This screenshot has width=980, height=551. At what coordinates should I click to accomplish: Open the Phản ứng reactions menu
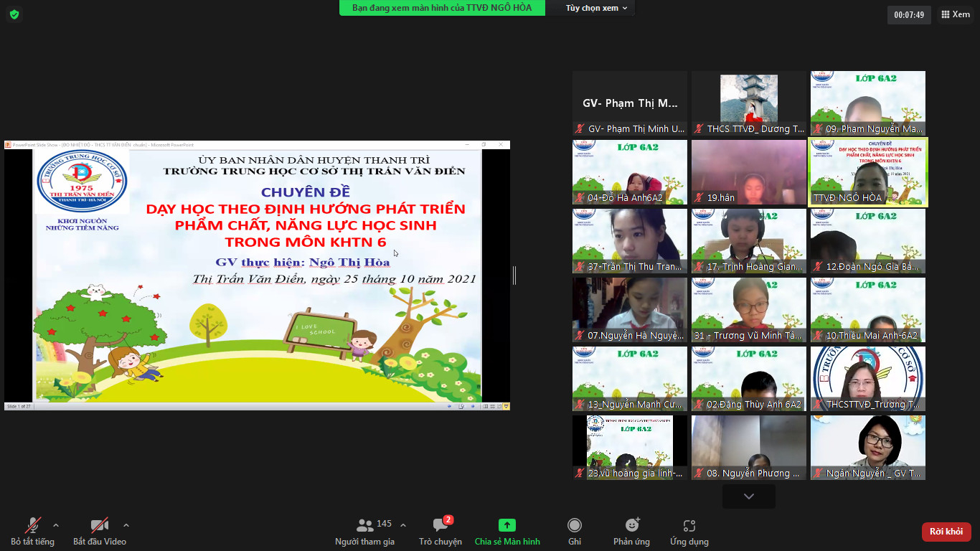coord(631,532)
